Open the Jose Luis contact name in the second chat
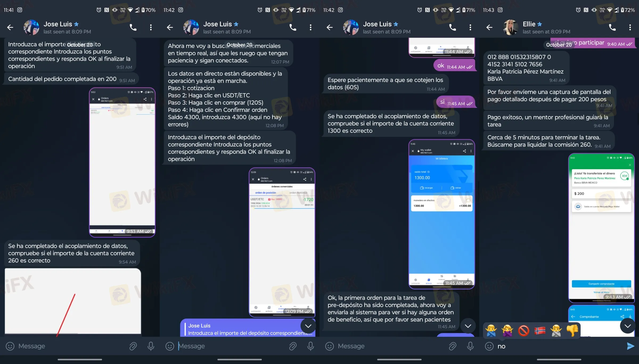The height and width of the screenshot is (364, 639). [x=218, y=24]
